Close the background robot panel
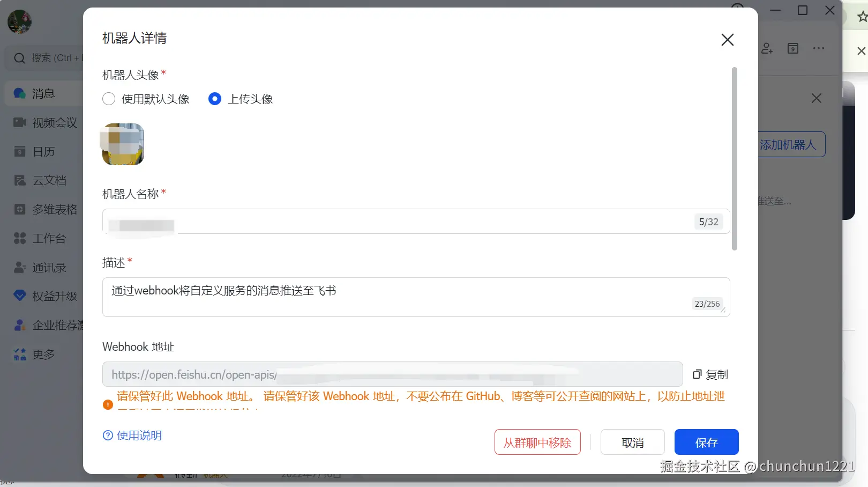The image size is (868, 487). (x=817, y=98)
